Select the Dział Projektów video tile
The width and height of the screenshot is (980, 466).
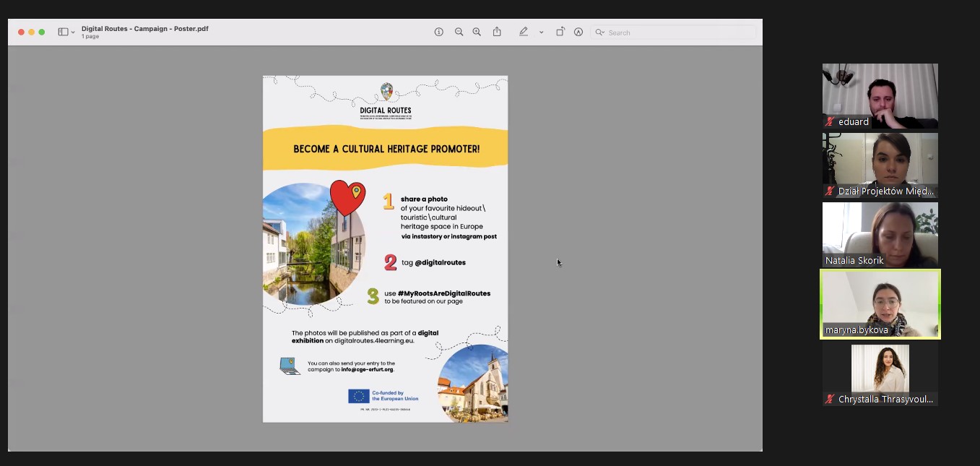click(x=880, y=165)
